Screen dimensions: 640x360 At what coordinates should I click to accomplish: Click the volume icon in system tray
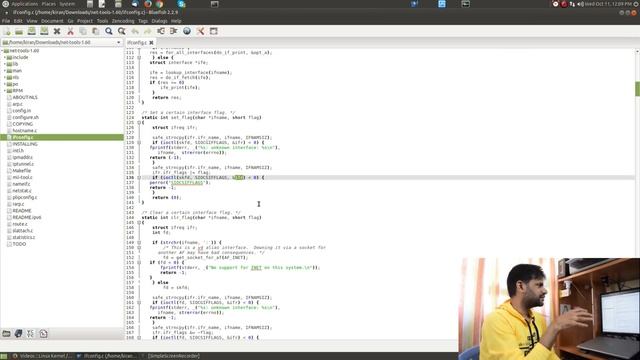(x=580, y=4)
